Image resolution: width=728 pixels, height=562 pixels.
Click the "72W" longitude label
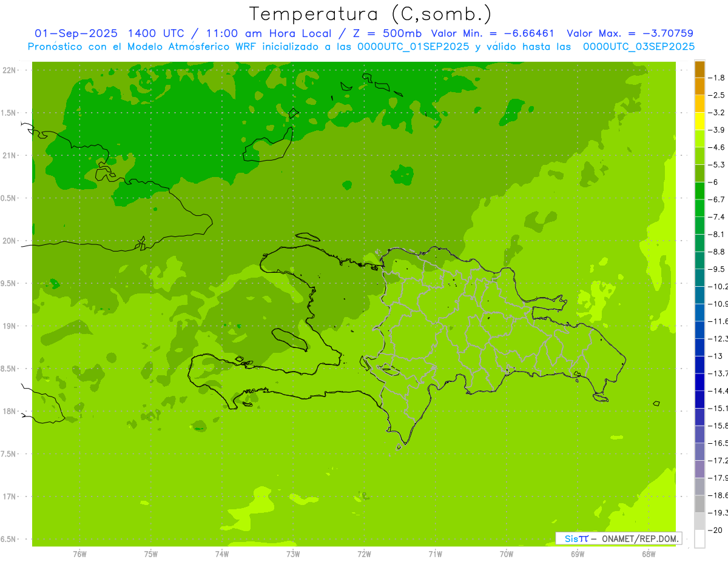[x=364, y=554]
